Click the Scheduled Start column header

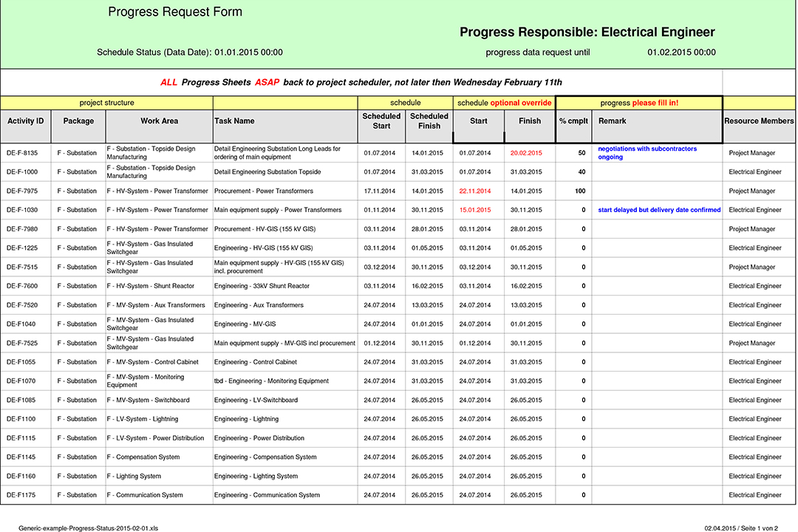[381, 120]
